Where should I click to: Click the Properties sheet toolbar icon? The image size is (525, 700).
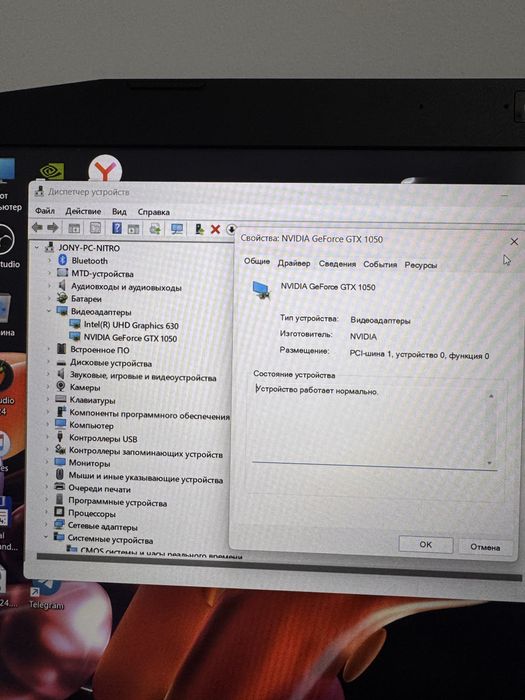96,229
